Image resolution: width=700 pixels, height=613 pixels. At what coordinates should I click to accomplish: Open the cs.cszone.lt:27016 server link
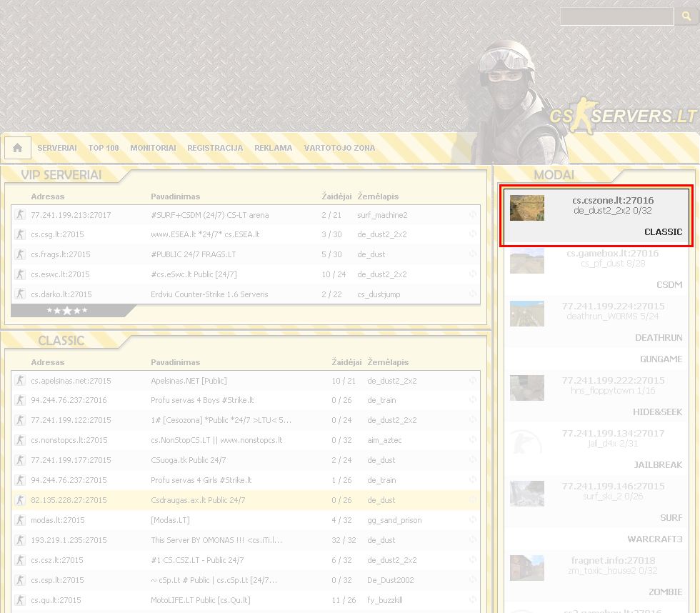[x=613, y=200]
